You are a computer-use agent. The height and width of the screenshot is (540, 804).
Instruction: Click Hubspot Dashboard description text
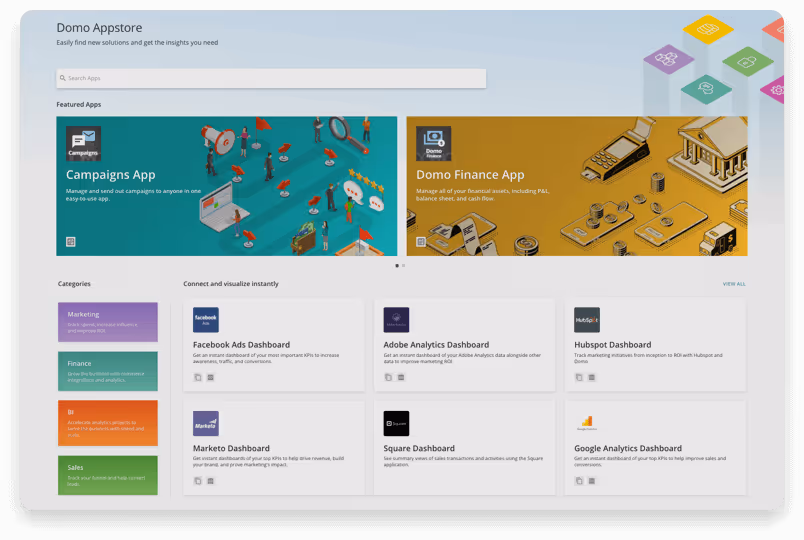648,358
